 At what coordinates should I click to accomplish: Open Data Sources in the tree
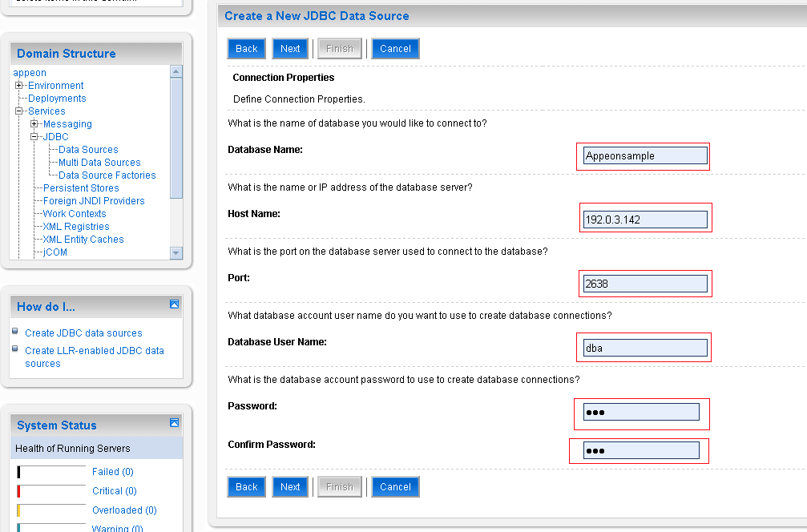pos(88,150)
